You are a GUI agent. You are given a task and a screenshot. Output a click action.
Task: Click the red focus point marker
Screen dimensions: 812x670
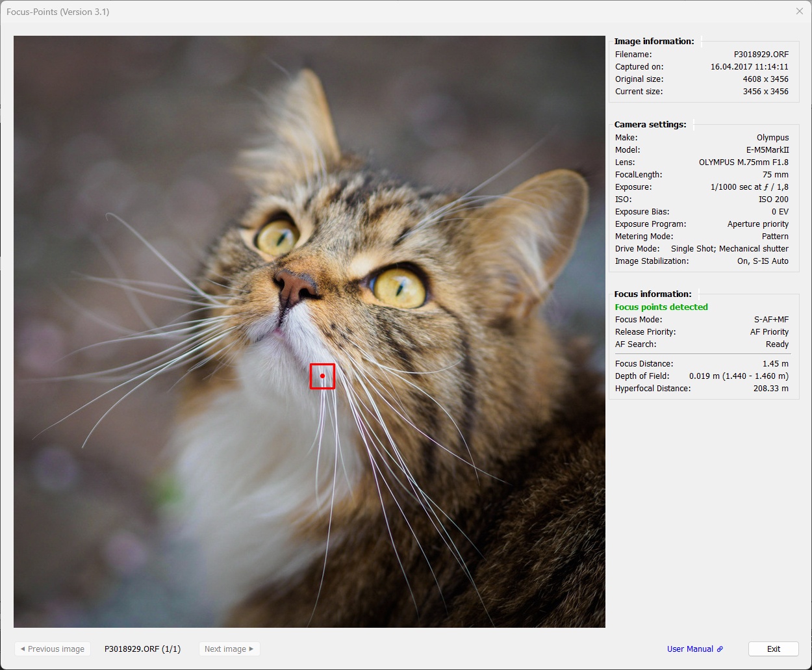[x=322, y=376]
